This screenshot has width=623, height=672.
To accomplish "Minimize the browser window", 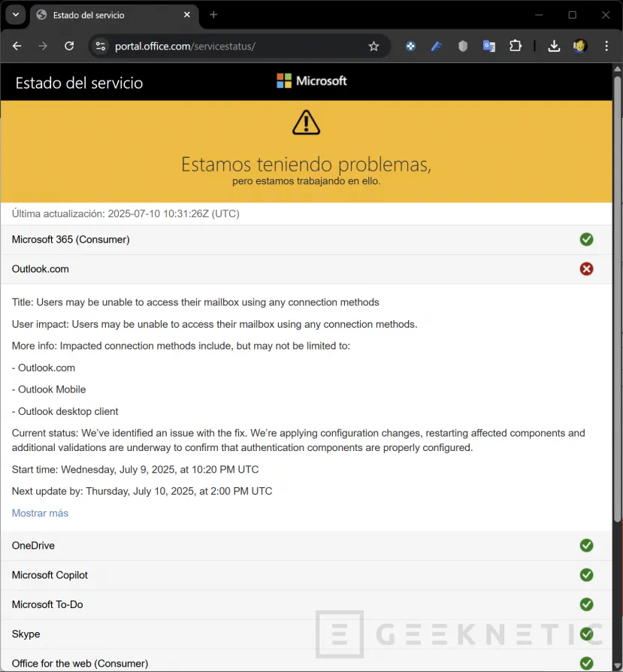I will coord(539,15).
